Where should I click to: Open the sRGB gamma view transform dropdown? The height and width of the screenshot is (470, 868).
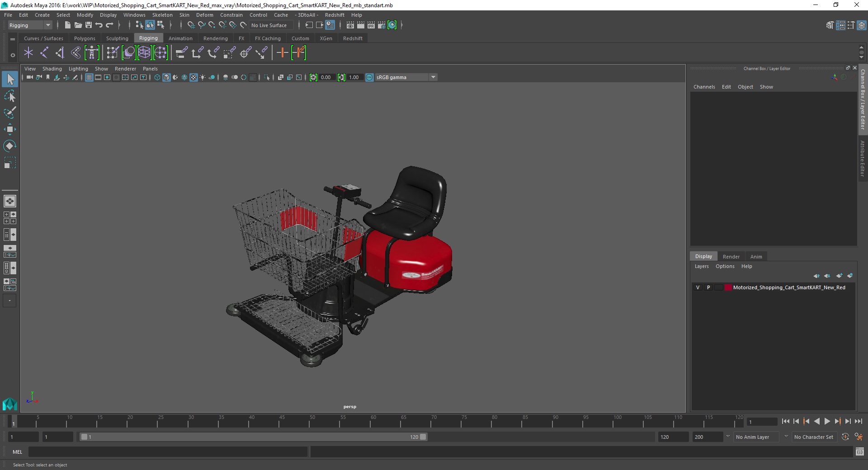[x=433, y=77]
